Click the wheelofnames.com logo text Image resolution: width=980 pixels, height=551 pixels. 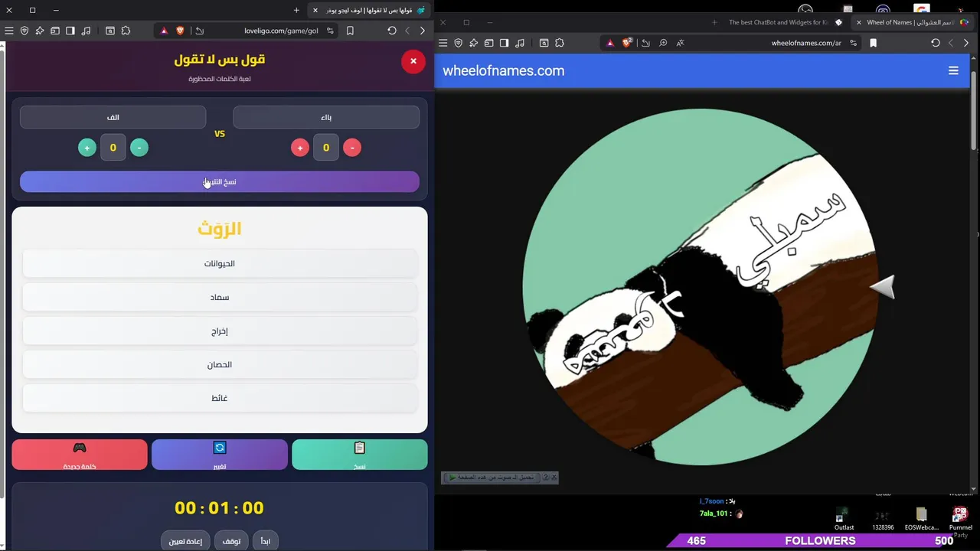pyautogui.click(x=503, y=70)
